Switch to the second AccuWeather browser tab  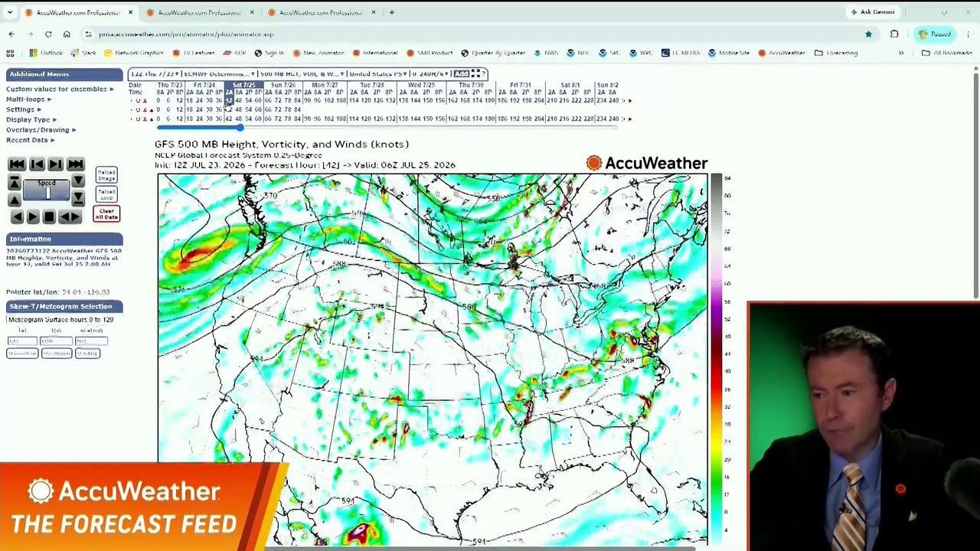[198, 12]
